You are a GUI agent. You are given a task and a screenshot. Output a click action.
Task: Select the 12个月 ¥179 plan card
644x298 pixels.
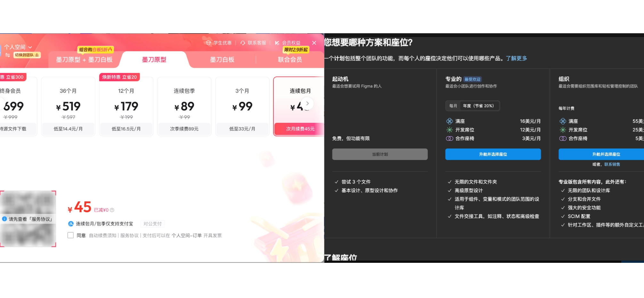coord(126,106)
